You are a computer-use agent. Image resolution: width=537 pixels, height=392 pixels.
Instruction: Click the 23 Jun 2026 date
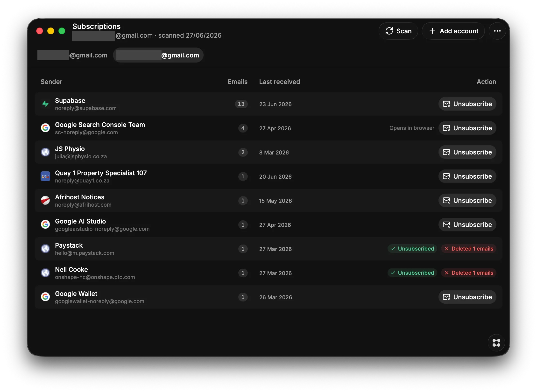coord(275,104)
